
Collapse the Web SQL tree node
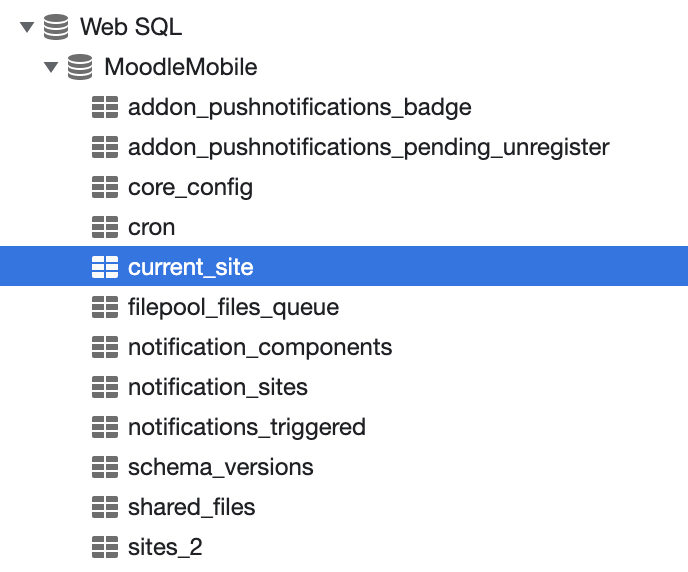(x=27, y=27)
